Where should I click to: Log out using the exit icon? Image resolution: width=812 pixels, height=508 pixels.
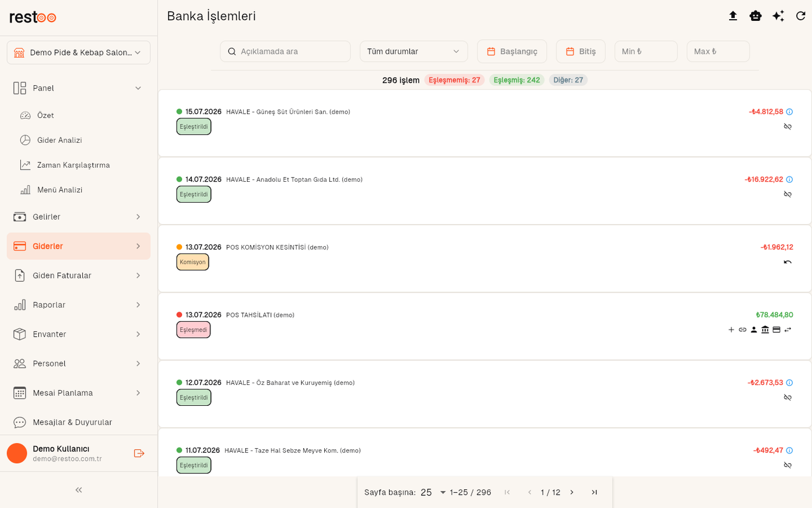tap(139, 453)
